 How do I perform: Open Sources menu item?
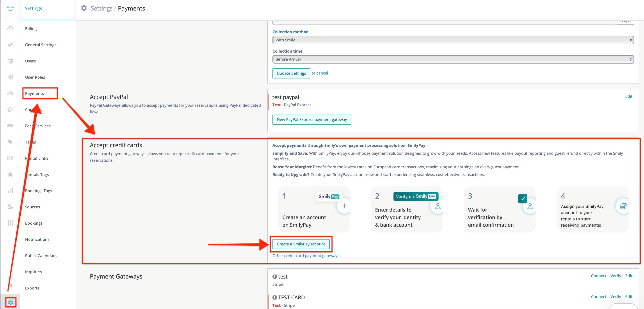(x=32, y=207)
